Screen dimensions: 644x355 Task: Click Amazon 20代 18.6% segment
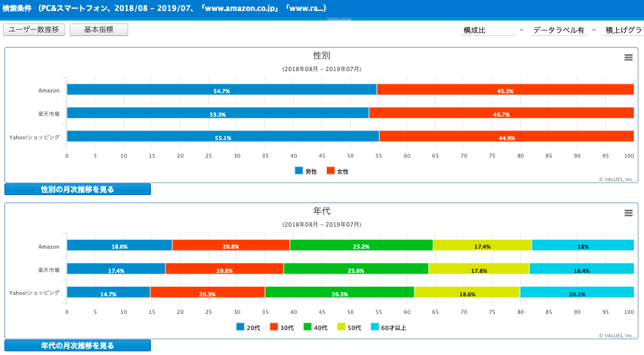click(119, 245)
